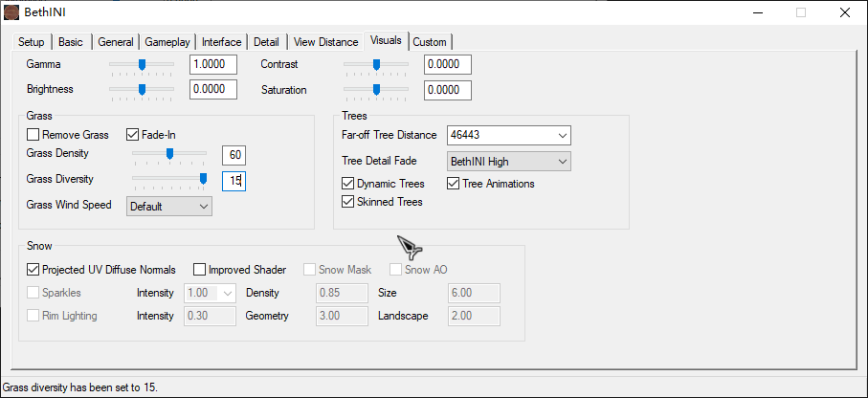Open the Grass Wind Speed dropdown

click(x=169, y=207)
